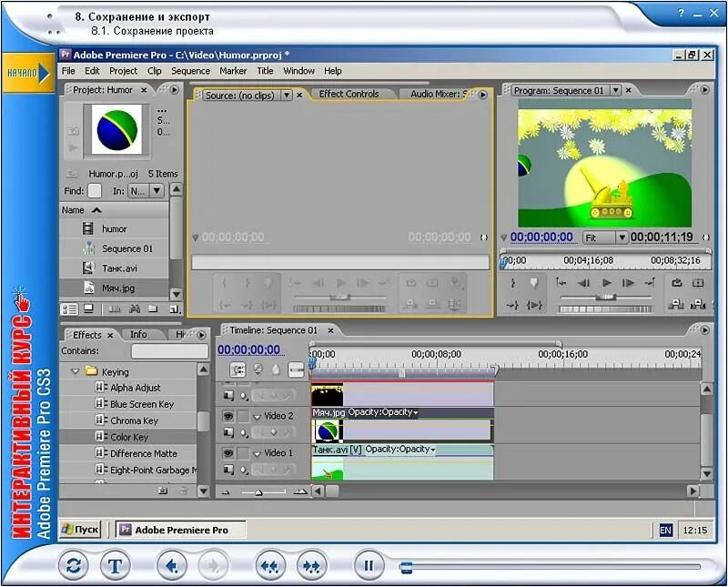This screenshot has height=587, width=728.
Task: Switch to the Info tab
Action: coord(138,334)
